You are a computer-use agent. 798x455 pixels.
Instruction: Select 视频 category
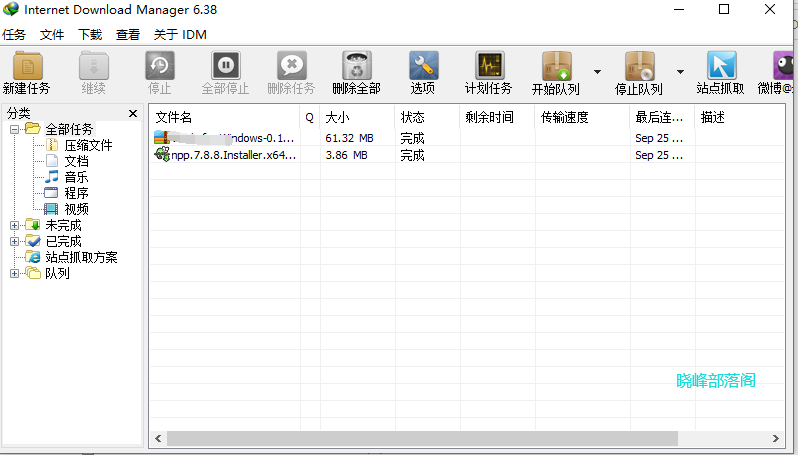pyautogui.click(x=77, y=209)
